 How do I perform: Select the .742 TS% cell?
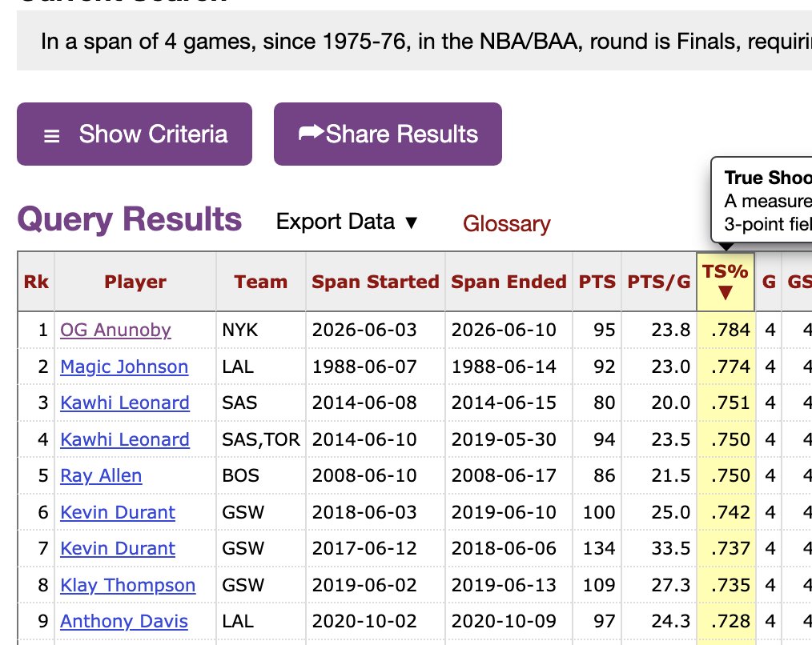click(x=726, y=512)
